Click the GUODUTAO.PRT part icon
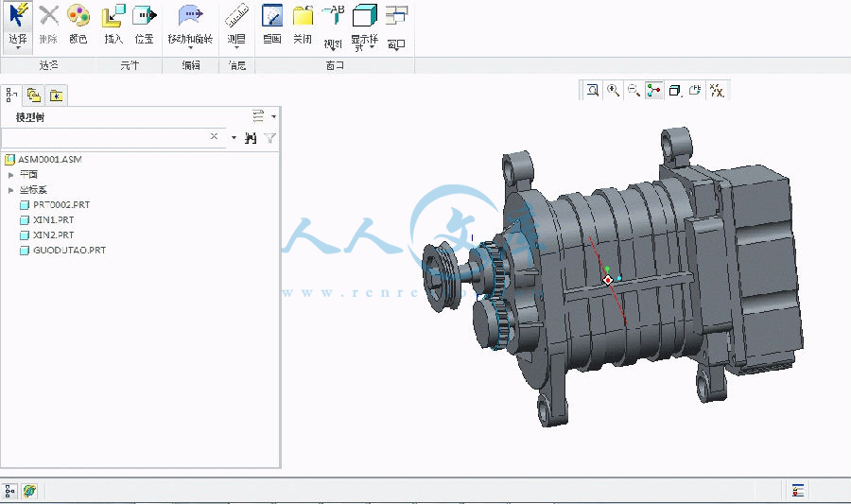Screen dimensions: 851x504 point(25,251)
